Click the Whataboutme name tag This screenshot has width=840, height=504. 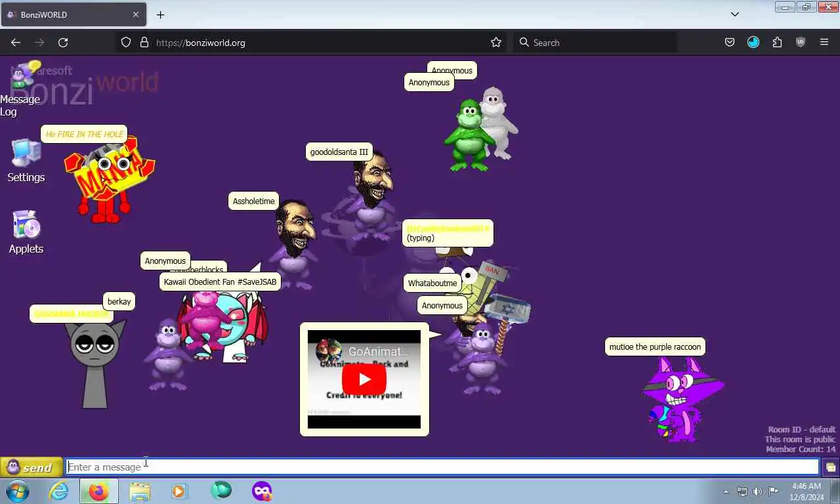[432, 283]
